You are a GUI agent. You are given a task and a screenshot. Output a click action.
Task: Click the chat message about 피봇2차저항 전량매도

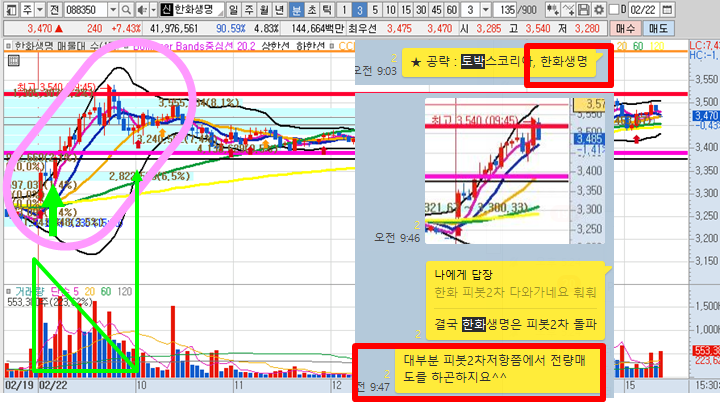(x=500, y=369)
